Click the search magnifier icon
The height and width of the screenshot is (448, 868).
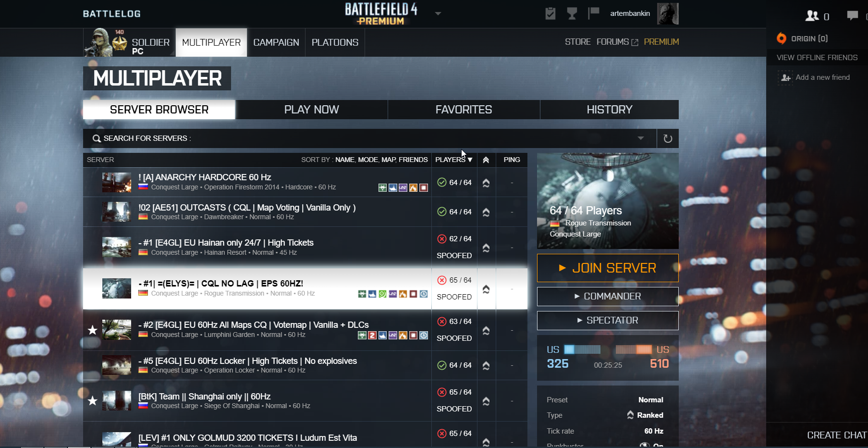tap(97, 138)
